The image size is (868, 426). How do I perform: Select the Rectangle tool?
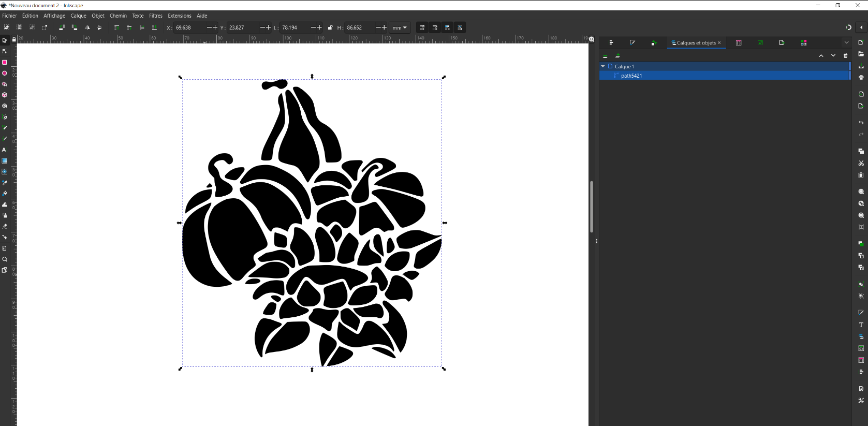pos(5,62)
